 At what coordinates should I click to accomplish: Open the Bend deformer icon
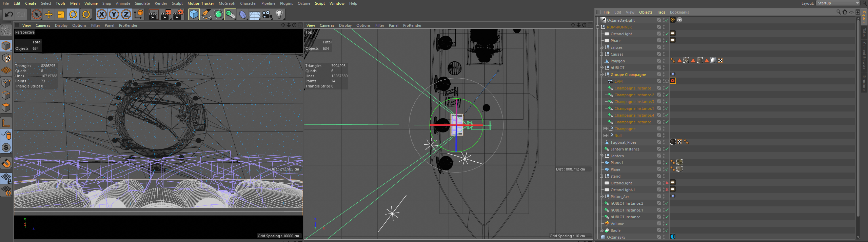pyautogui.click(x=243, y=14)
